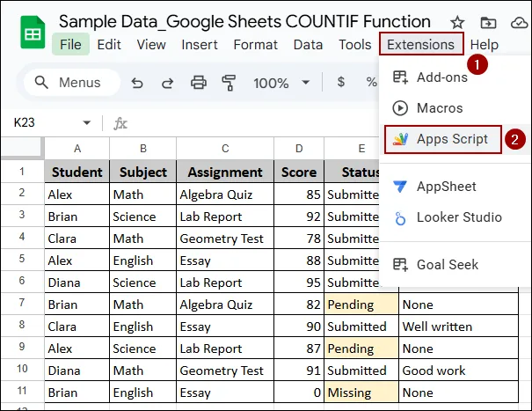Select the cell with score 85

(x=299, y=194)
